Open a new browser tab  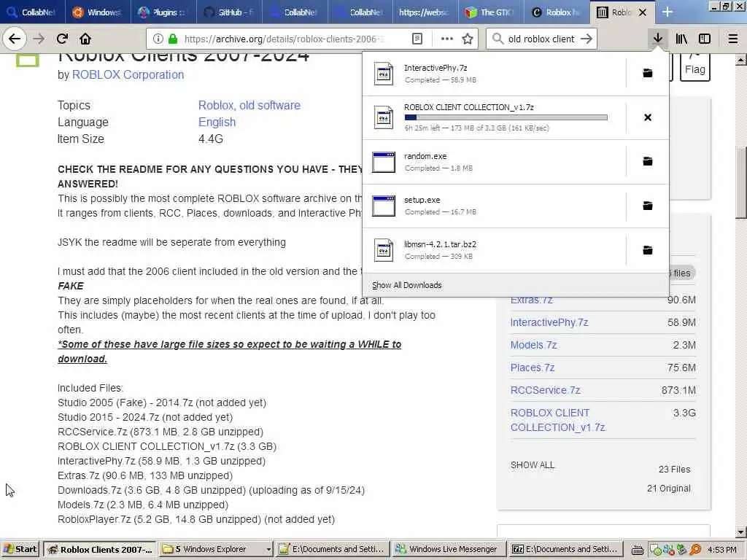(x=667, y=12)
